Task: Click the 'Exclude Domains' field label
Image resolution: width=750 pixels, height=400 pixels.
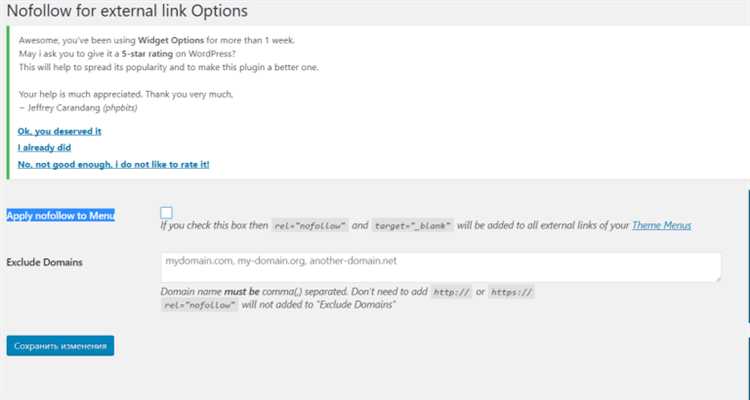Action: (x=44, y=262)
